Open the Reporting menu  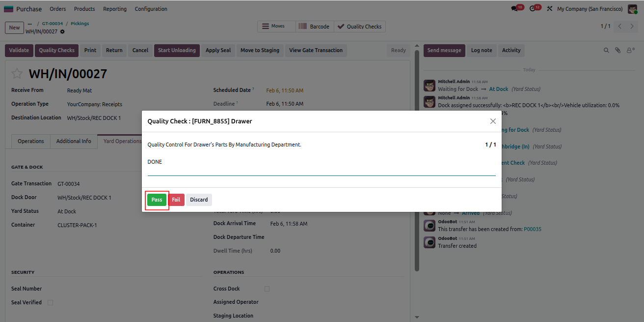click(115, 9)
